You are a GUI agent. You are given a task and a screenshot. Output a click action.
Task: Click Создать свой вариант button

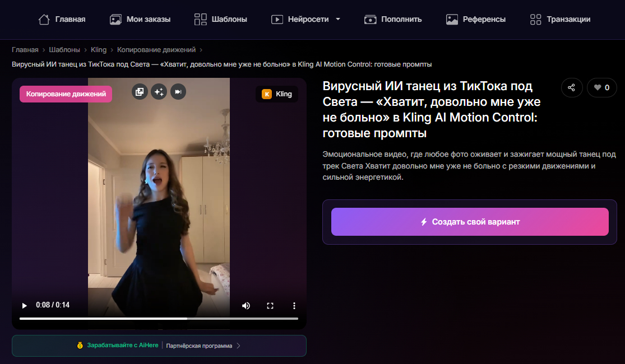pyautogui.click(x=470, y=222)
